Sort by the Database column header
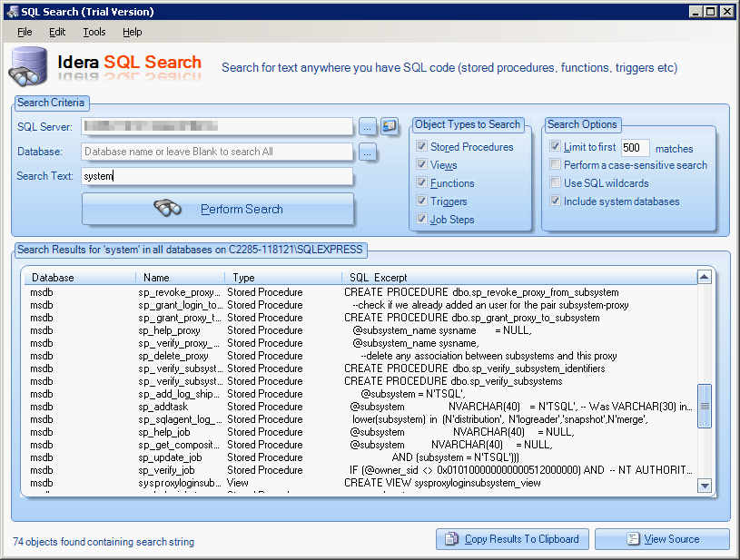The image size is (740, 560). [x=80, y=278]
